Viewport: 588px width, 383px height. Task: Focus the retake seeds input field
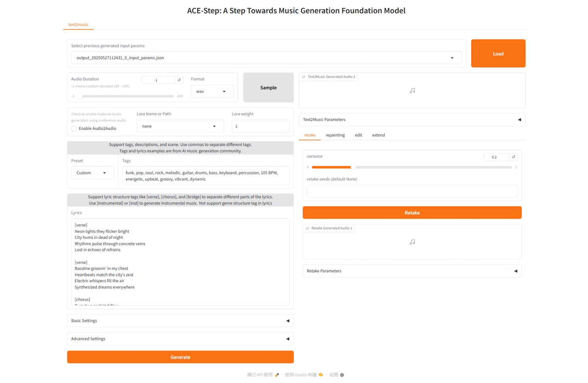[x=412, y=191]
